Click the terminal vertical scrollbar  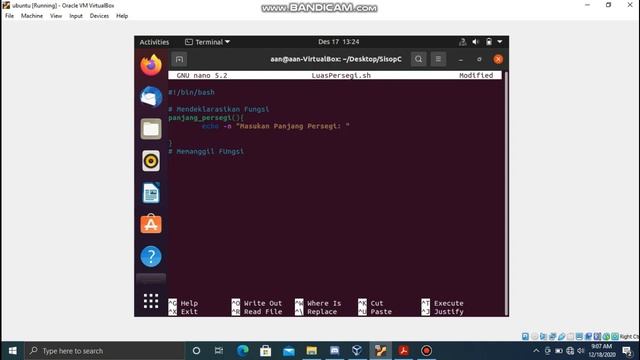click(506, 193)
